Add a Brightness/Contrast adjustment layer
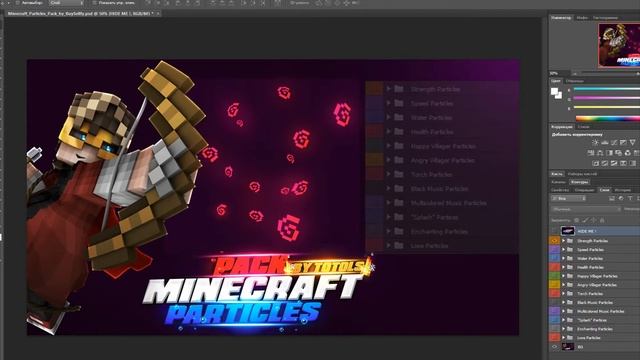 595,142
